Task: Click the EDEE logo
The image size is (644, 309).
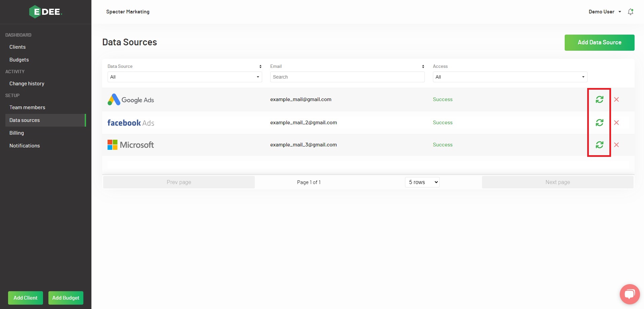Action: coord(45,12)
